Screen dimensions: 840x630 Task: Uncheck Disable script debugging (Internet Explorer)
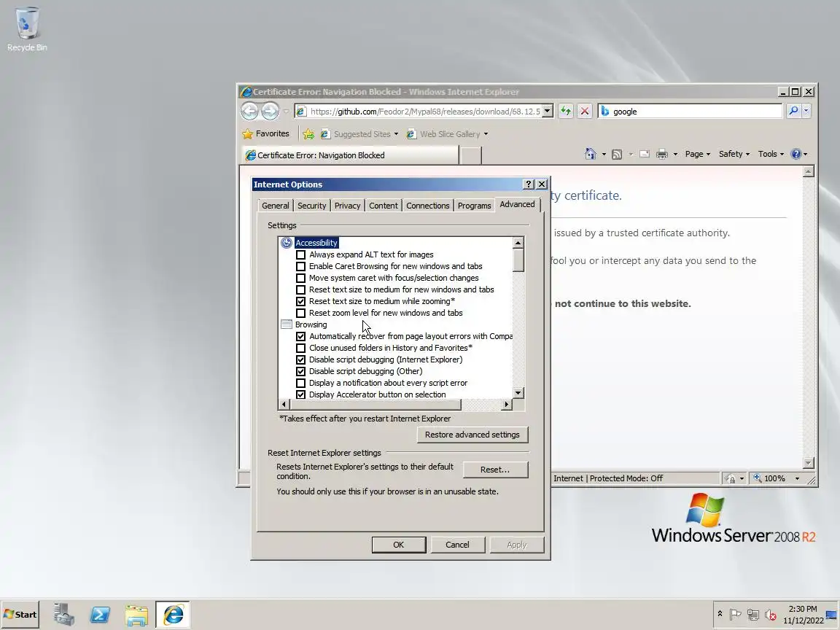tap(300, 359)
